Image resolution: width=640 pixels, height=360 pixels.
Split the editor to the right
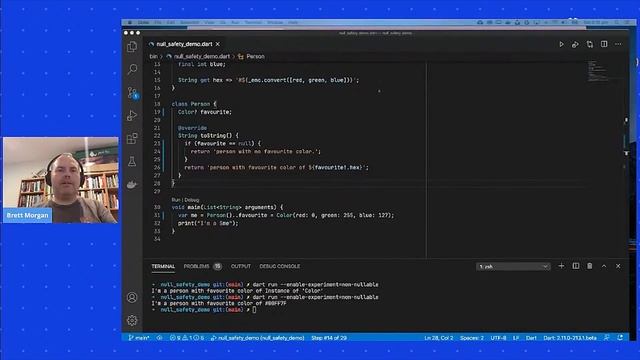604,44
